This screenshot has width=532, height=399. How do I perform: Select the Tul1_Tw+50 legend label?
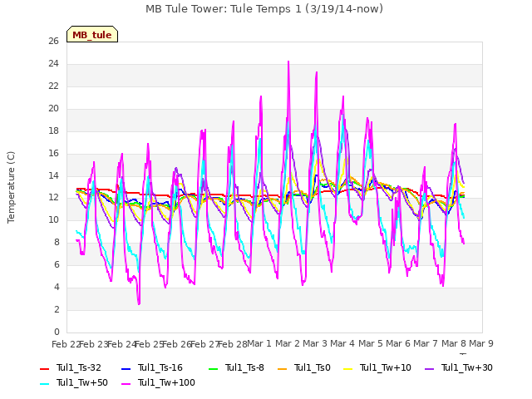pyautogui.click(x=82, y=382)
